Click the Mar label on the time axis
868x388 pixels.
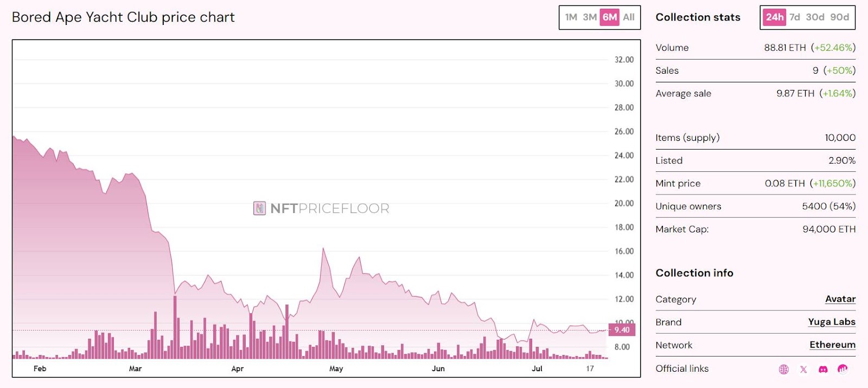coord(135,368)
